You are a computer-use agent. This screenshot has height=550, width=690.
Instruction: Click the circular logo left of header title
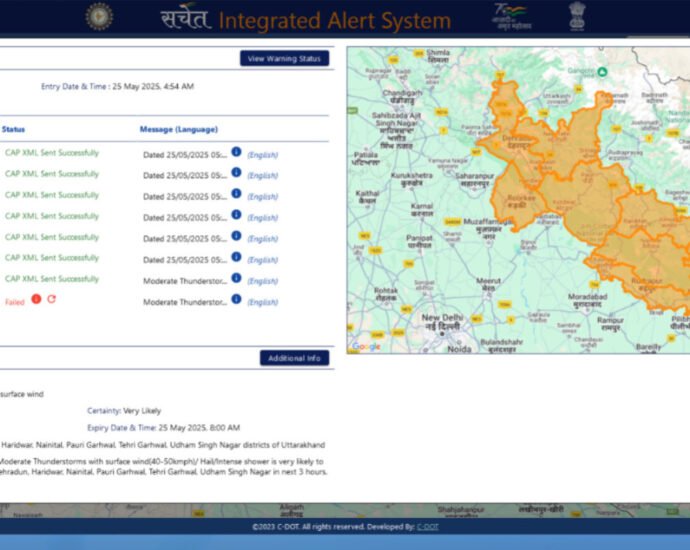point(99,16)
